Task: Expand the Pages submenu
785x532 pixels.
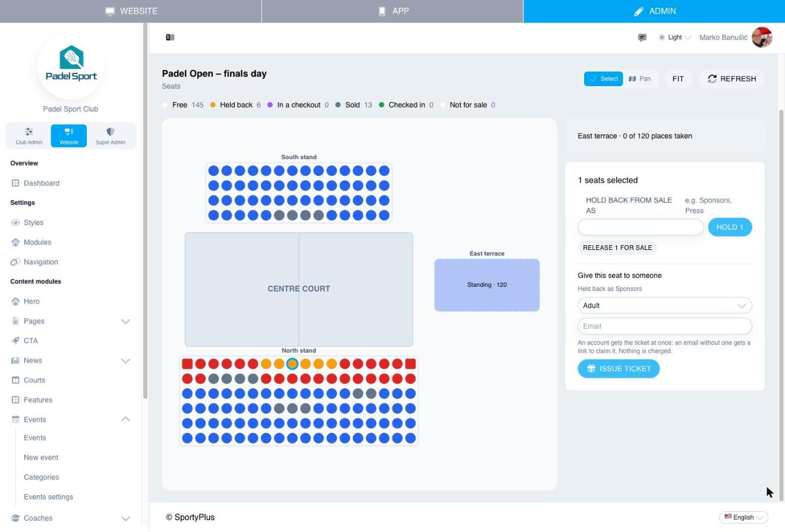Action: 125,321
